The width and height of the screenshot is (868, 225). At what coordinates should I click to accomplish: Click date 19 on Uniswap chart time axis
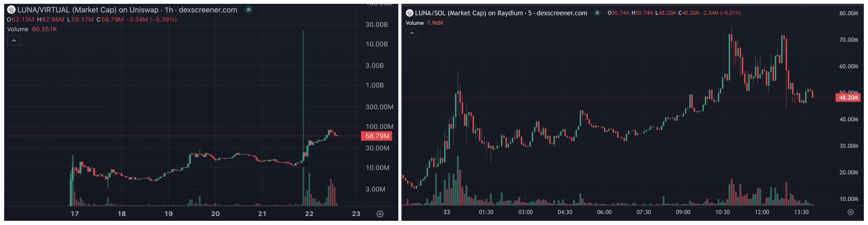coord(168,214)
